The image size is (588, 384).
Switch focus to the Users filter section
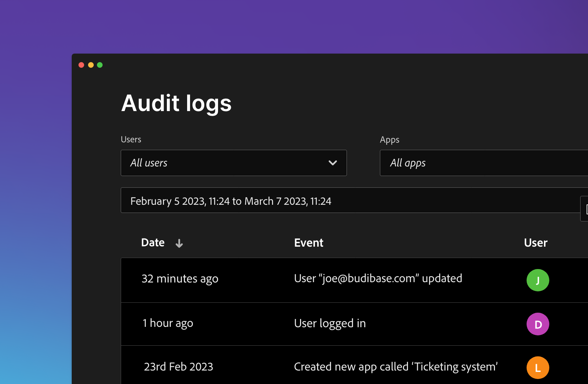(131, 139)
